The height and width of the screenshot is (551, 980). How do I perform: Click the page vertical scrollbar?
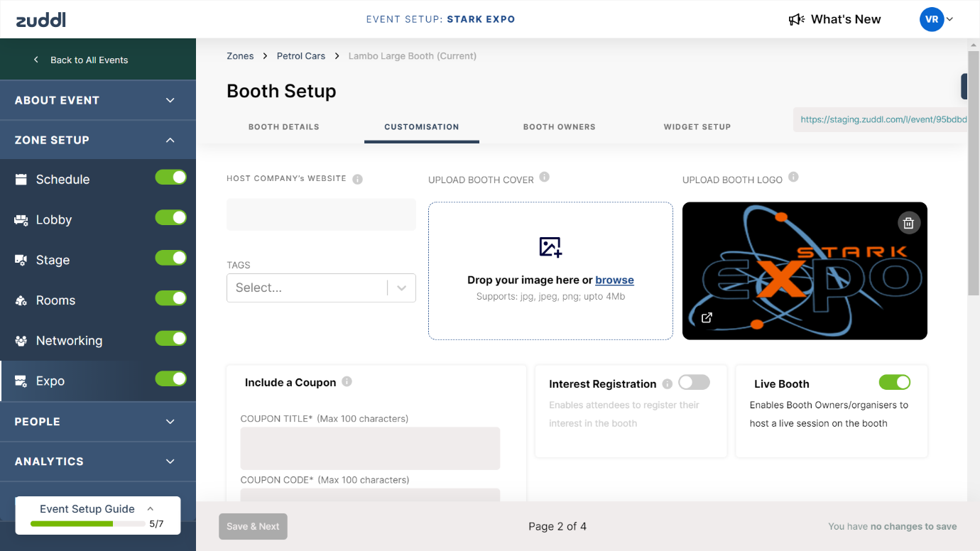point(974,173)
